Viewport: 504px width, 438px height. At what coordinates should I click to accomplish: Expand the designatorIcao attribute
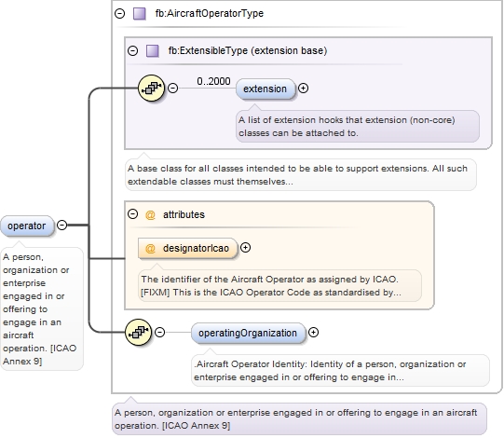pyautogui.click(x=246, y=247)
